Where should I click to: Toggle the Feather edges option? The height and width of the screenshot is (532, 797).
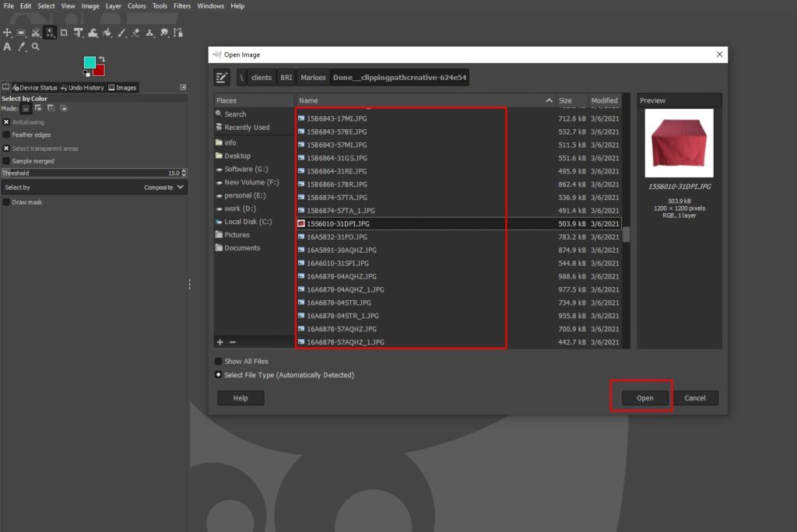[x=6, y=135]
